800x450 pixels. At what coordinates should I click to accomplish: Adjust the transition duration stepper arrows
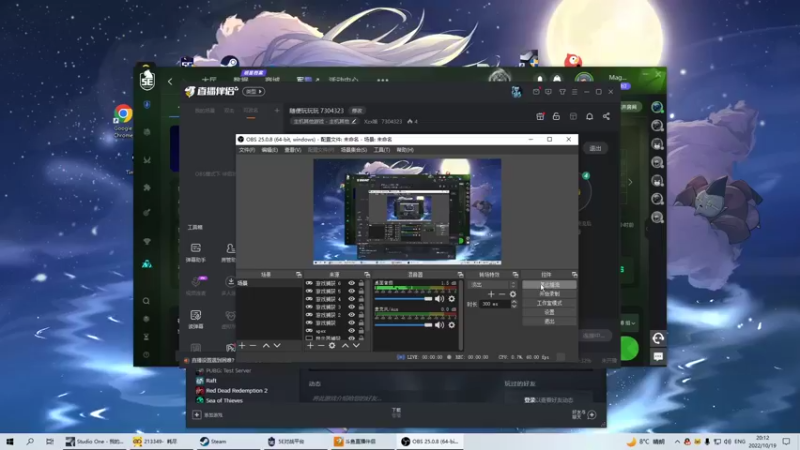tap(514, 304)
